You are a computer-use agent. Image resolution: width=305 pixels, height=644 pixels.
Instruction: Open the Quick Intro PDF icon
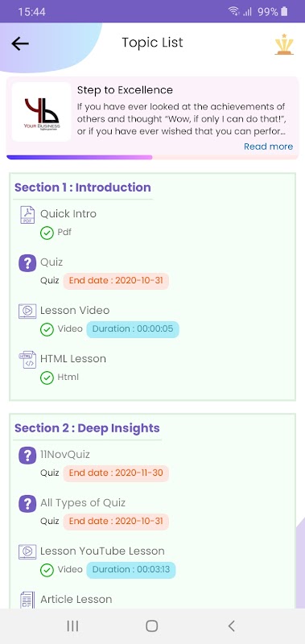click(x=27, y=215)
